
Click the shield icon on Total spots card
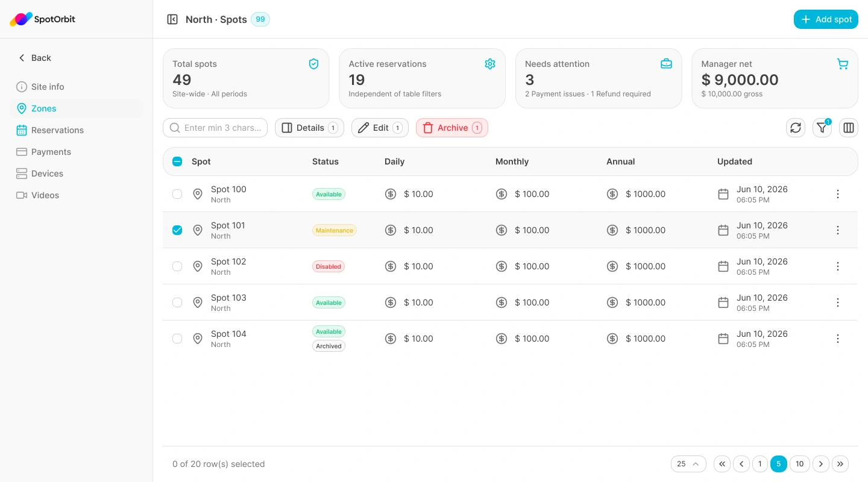(313, 64)
